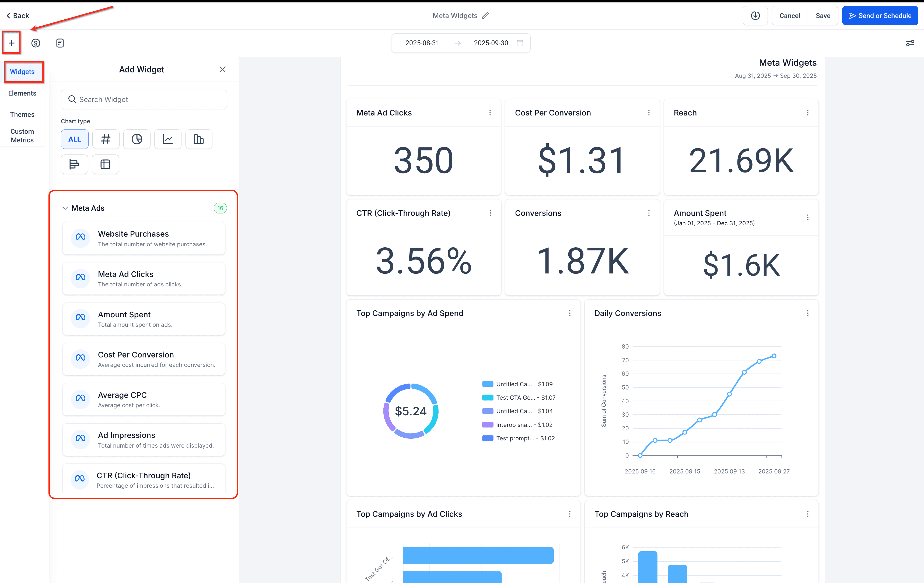Select the line chart type filter
924x583 pixels.
pyautogui.click(x=168, y=139)
